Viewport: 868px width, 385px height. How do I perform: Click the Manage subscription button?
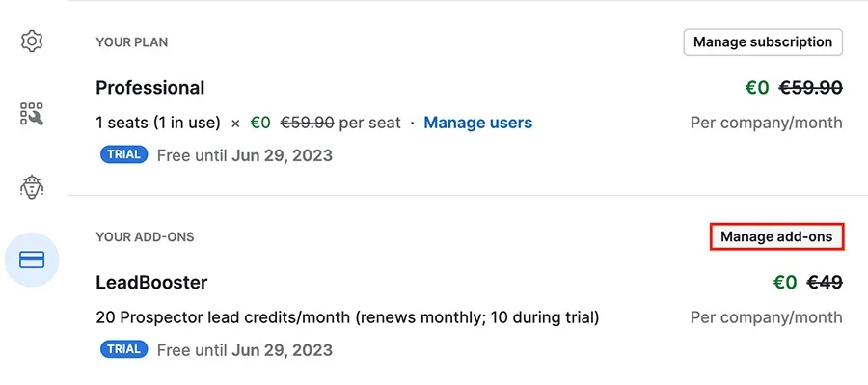[763, 42]
